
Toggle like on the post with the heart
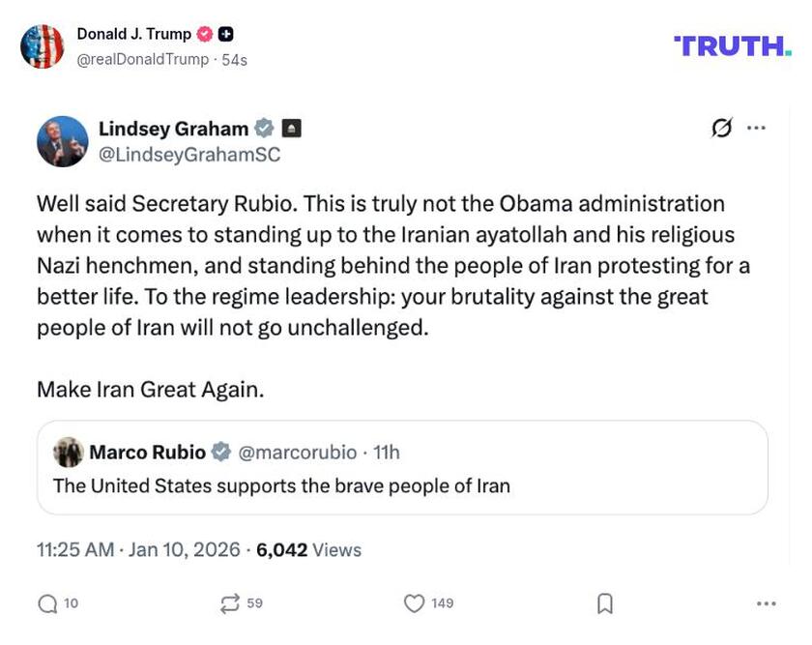pyautogui.click(x=414, y=601)
